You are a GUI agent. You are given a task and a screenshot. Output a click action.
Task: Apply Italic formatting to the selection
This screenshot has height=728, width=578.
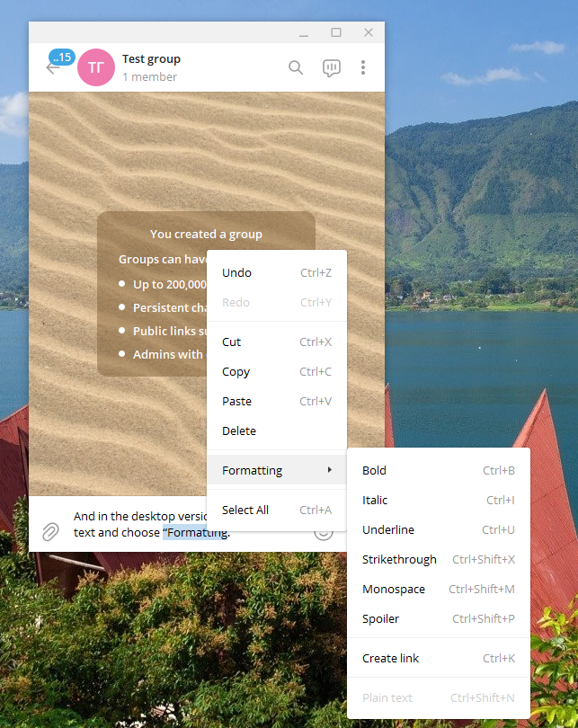coord(439,500)
